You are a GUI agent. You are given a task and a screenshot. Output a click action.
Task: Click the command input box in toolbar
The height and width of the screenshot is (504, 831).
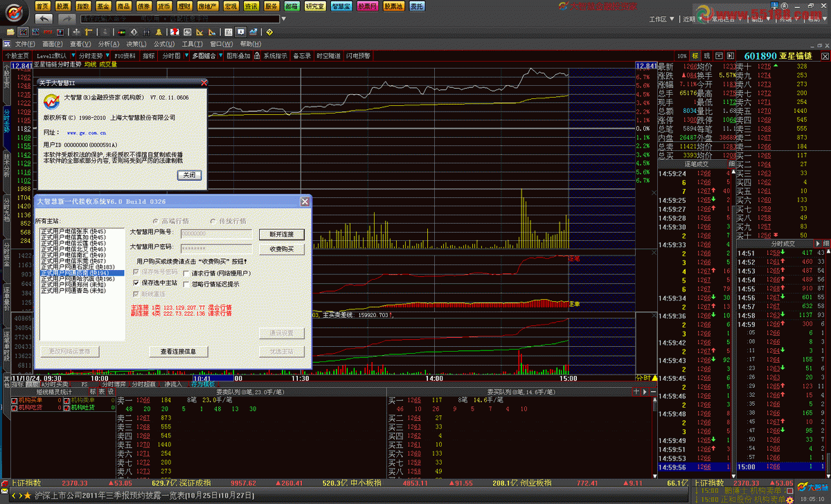(180, 19)
